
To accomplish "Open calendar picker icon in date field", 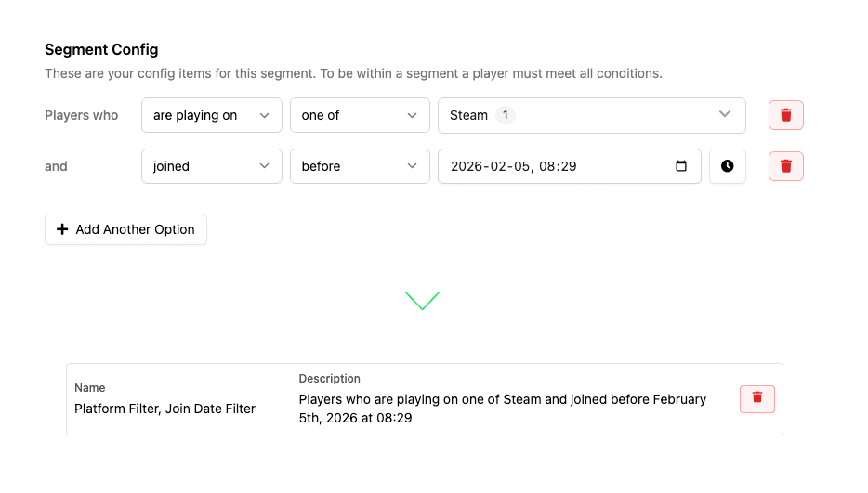I will pos(681,166).
